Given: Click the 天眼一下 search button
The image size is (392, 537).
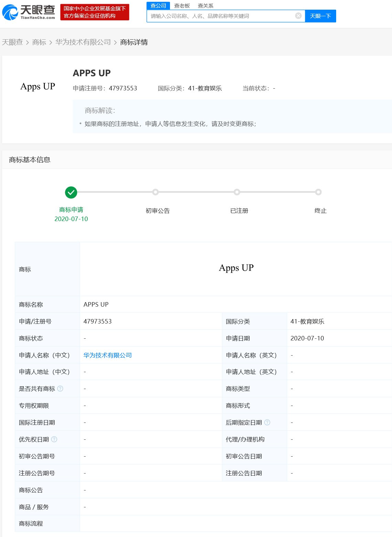Looking at the screenshot, I should [320, 16].
